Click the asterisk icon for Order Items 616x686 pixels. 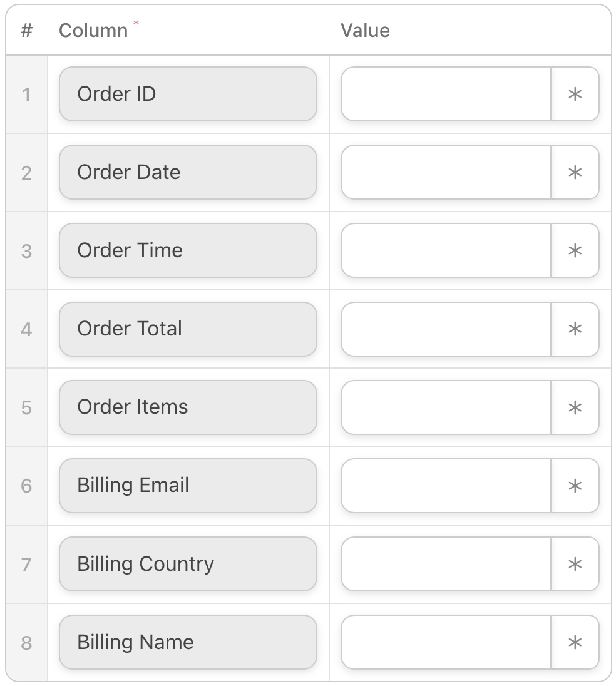575,408
